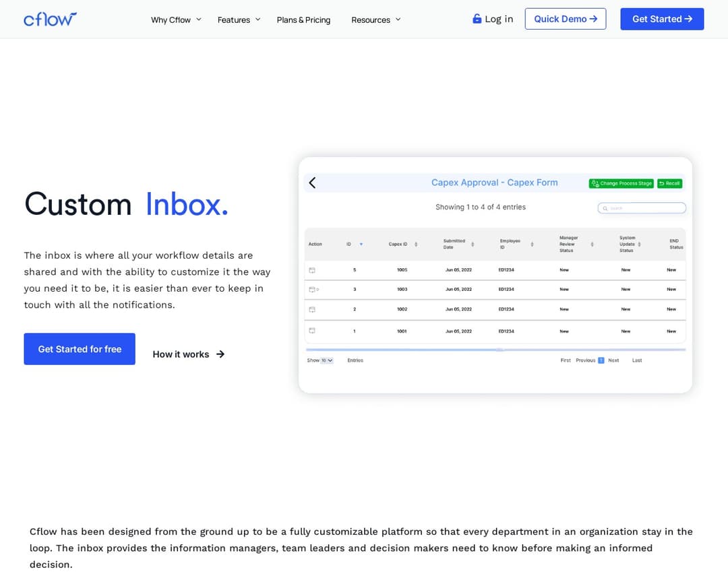Click Capex ID 1002 cell
The height and width of the screenshot is (582, 728).
(402, 310)
